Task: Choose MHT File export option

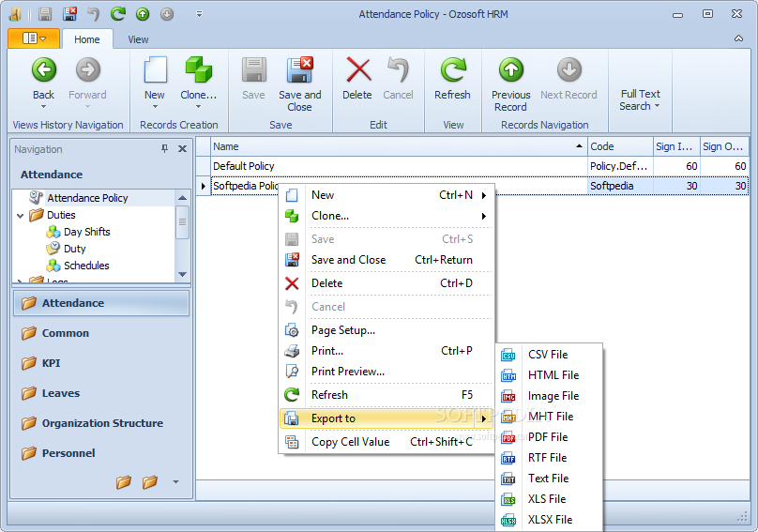Action: coord(549,417)
